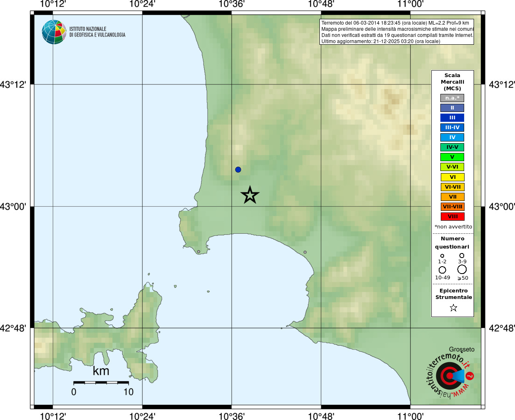Click the green V intensity swatch

(x=452, y=157)
